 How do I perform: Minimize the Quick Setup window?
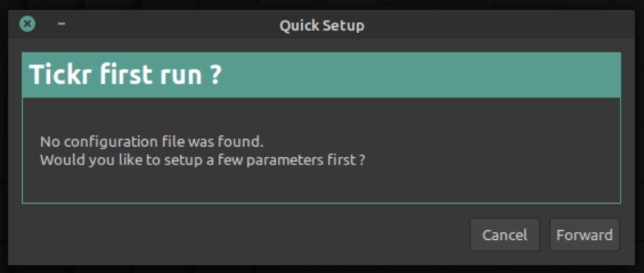tap(61, 24)
